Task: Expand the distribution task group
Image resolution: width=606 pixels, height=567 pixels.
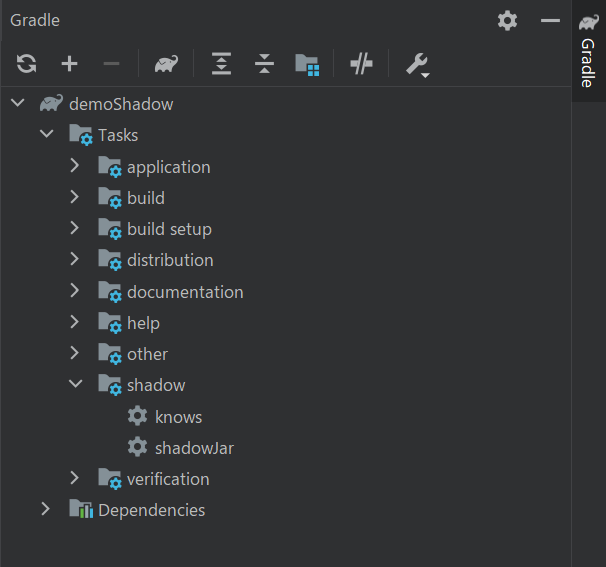Action: pos(75,259)
